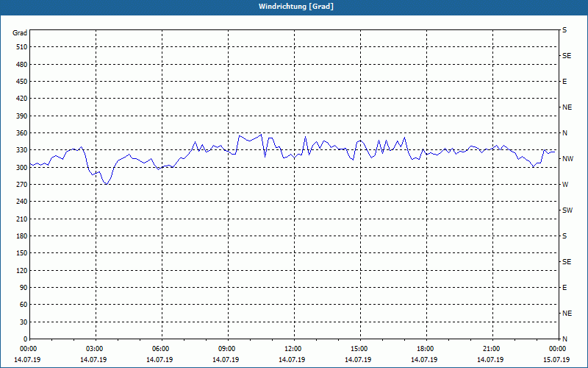Image resolution: width=588 pixels, height=368 pixels.
Task: Select the 480 value on the degree axis
Action: pos(22,65)
